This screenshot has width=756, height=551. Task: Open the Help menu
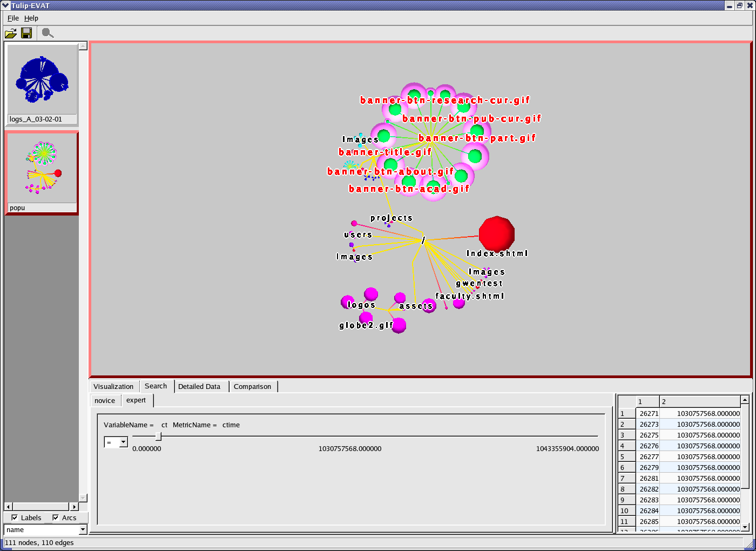tap(31, 18)
